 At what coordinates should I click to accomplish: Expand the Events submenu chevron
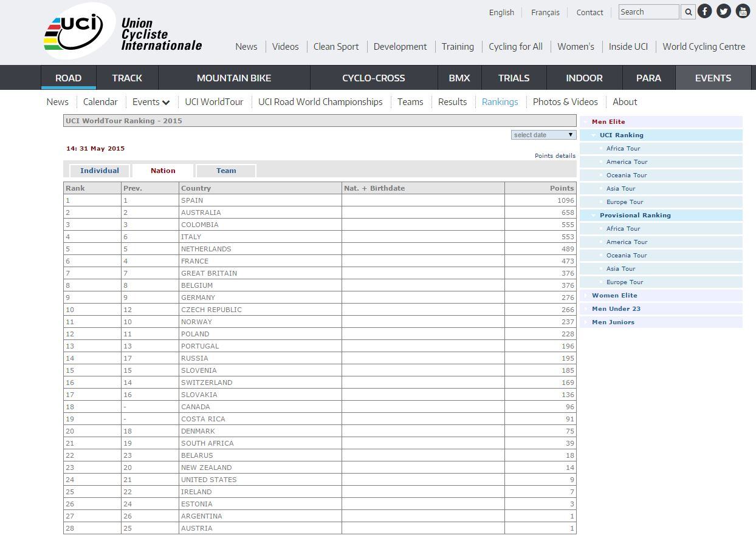[x=166, y=103]
